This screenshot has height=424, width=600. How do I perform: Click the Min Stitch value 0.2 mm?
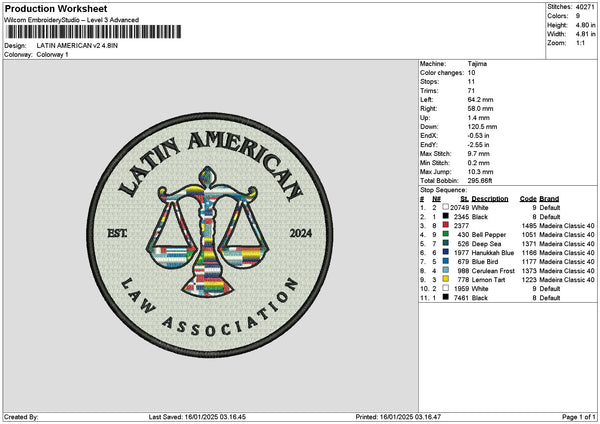[x=478, y=163]
